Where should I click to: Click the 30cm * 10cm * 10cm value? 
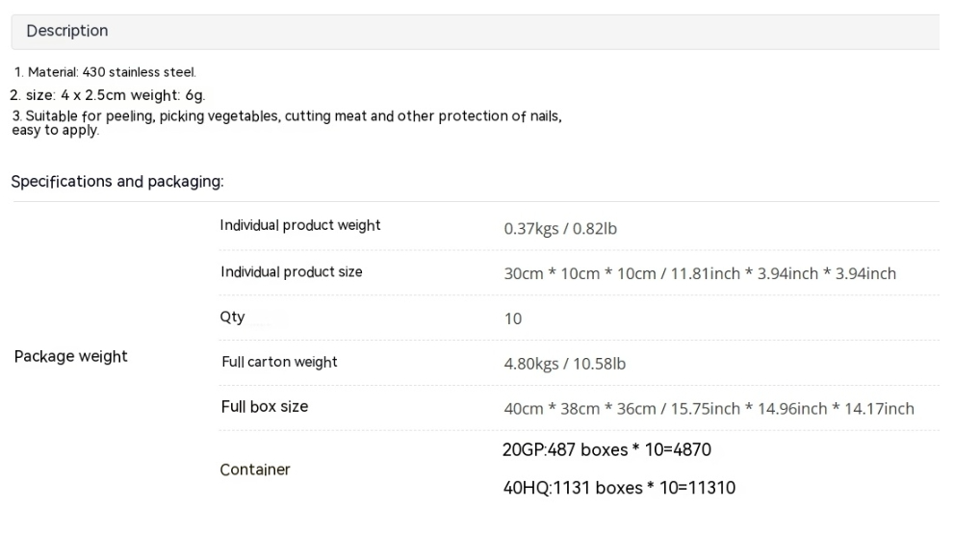pyautogui.click(x=700, y=273)
